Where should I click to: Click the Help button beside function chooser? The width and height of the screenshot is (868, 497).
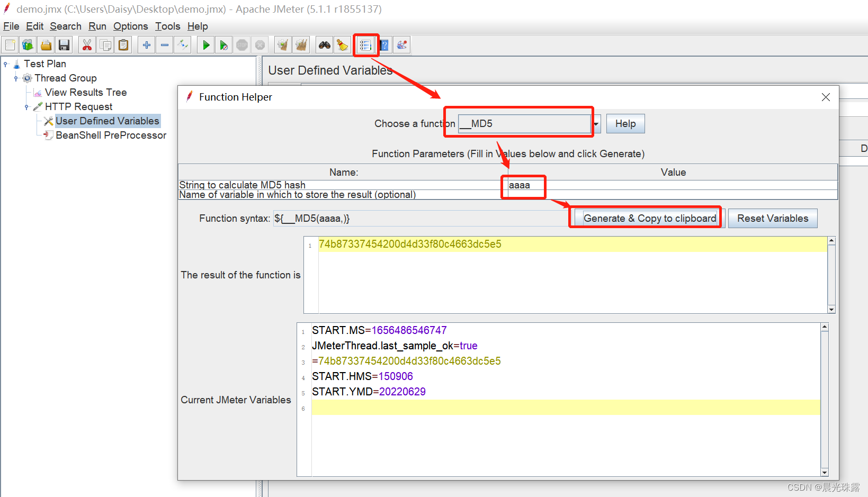click(x=625, y=123)
